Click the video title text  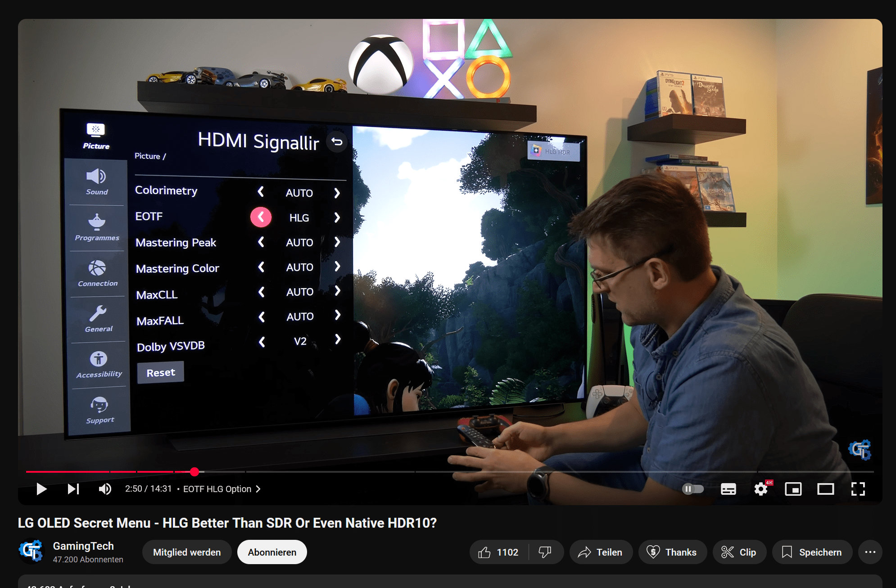coord(227,523)
